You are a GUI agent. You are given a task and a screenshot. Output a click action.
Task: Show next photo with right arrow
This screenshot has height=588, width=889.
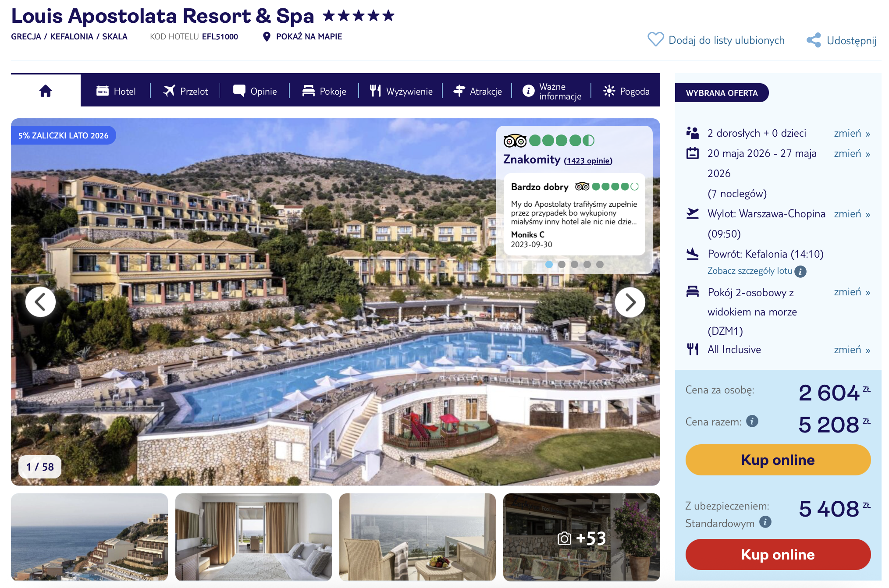coord(630,302)
